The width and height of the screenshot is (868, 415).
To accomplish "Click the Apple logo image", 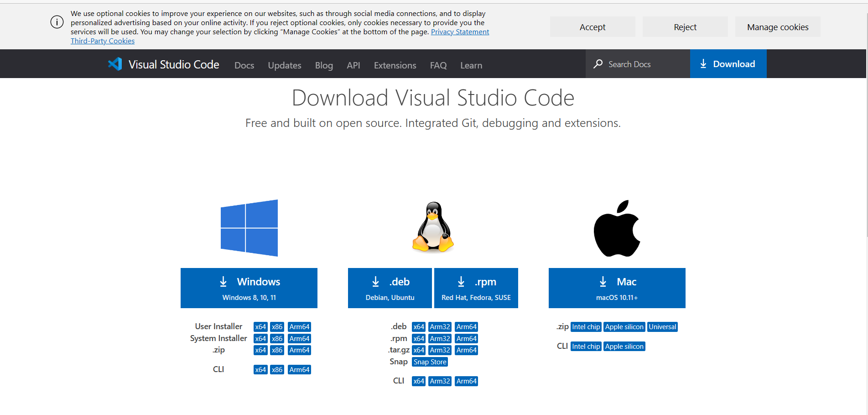I will 617,228.
